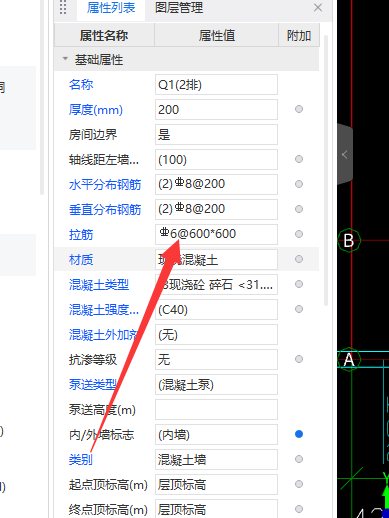Select axis bubble B in drawing

(x=349, y=240)
